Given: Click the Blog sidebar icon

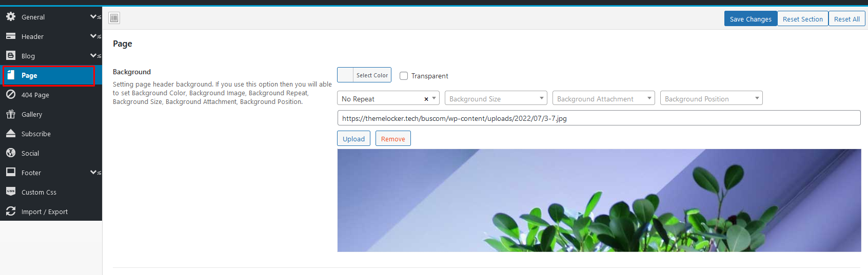Looking at the screenshot, I should [x=11, y=55].
